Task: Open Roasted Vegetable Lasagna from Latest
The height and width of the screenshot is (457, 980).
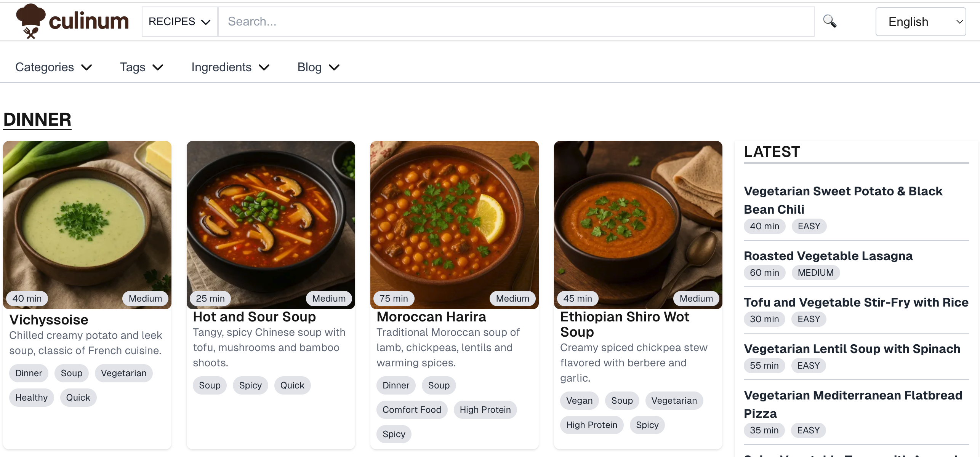Action: click(828, 256)
